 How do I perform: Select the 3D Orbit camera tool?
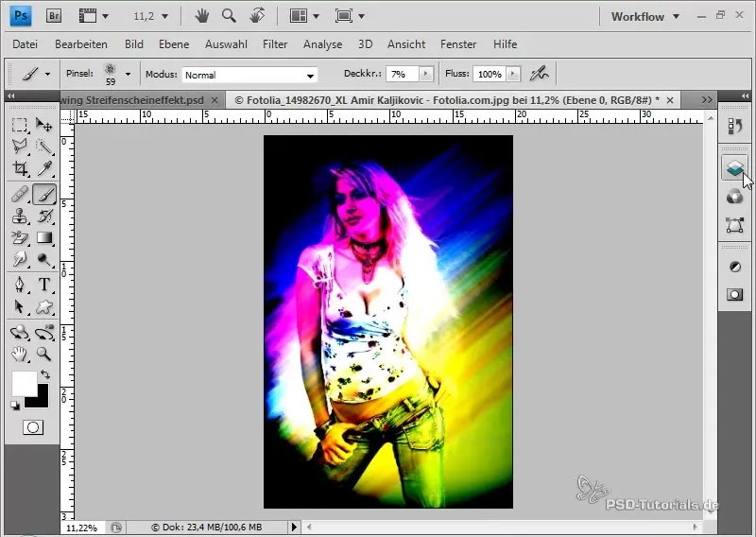(x=44, y=333)
